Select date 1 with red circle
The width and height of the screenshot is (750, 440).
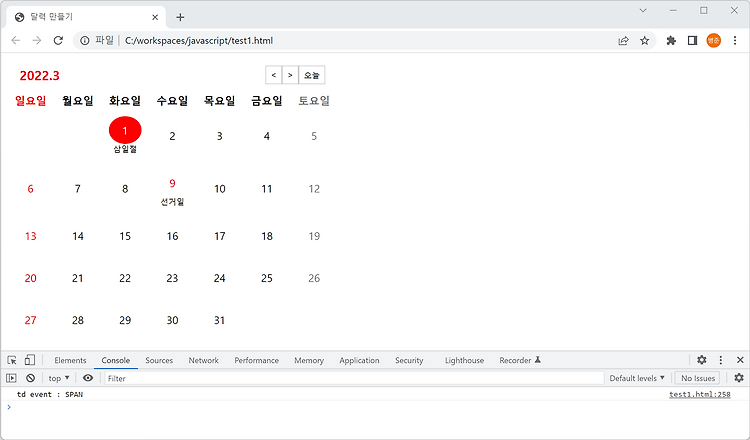125,130
